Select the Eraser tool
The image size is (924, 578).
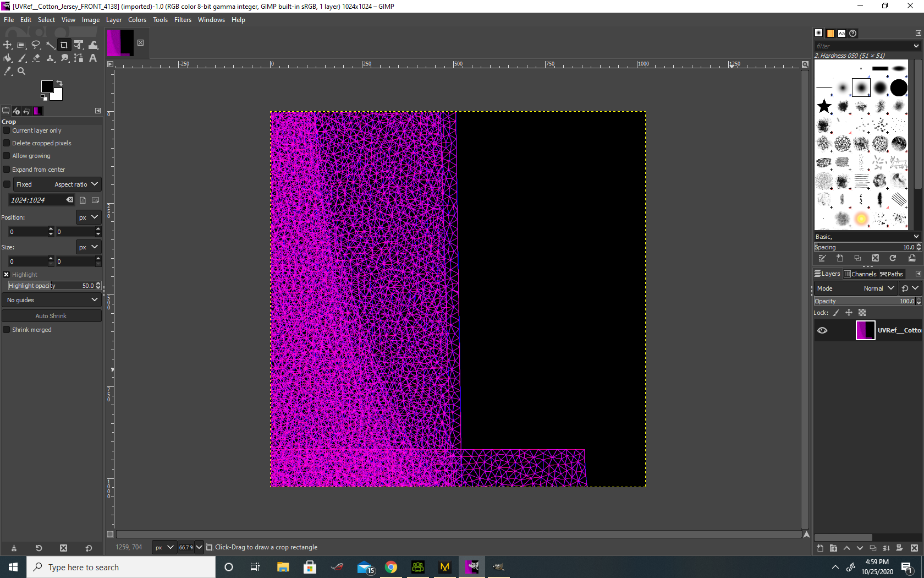[x=36, y=58]
